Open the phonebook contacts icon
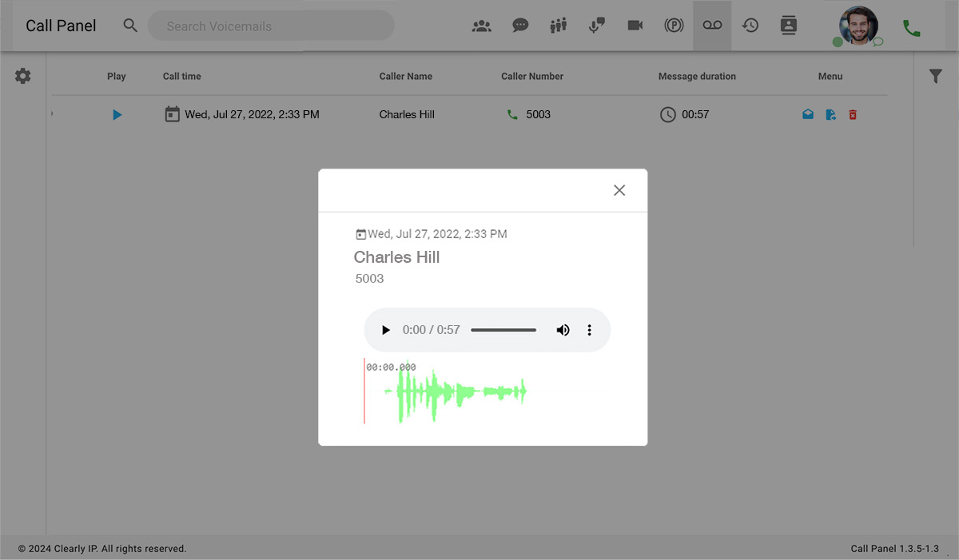This screenshot has height=560, width=959. click(789, 26)
